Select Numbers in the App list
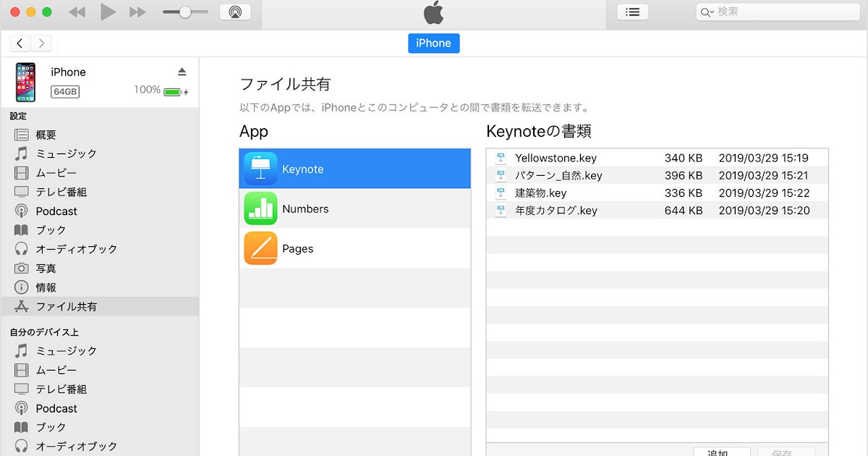 coord(354,208)
